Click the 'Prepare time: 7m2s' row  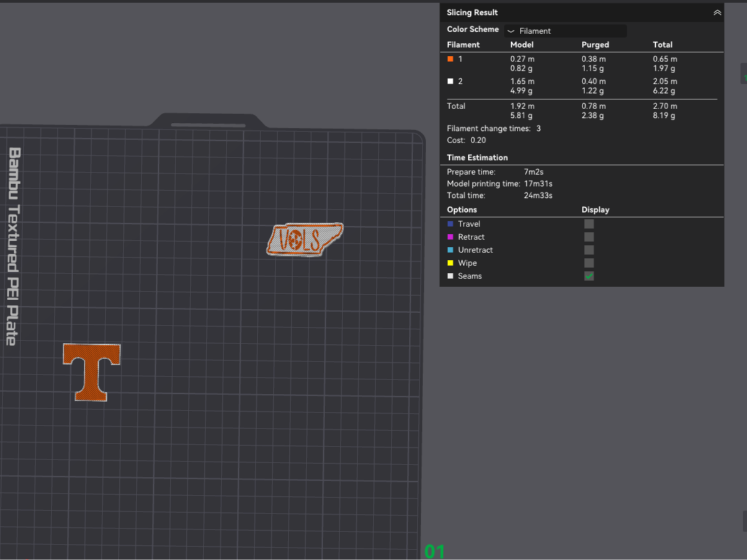click(495, 172)
